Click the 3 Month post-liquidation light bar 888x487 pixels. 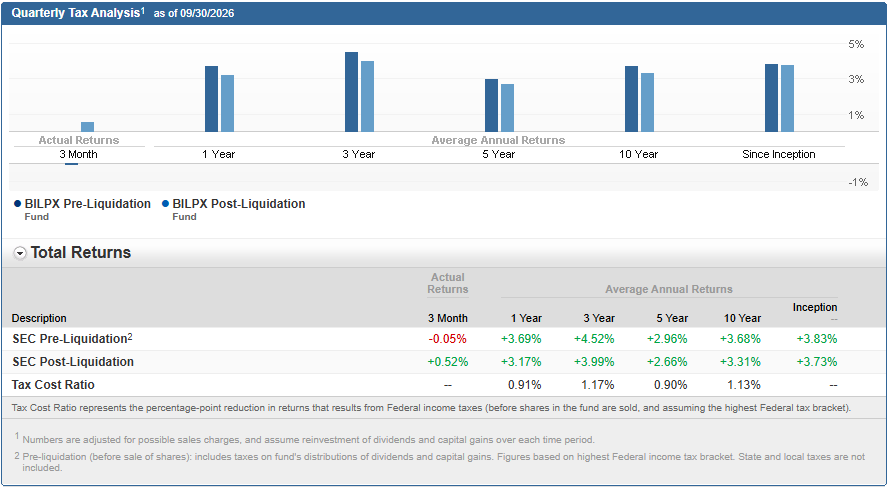pyautogui.click(x=87, y=127)
